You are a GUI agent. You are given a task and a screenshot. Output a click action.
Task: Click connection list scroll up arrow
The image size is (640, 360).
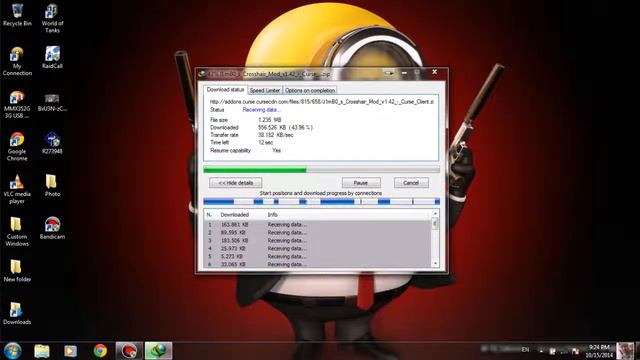[x=435, y=214]
